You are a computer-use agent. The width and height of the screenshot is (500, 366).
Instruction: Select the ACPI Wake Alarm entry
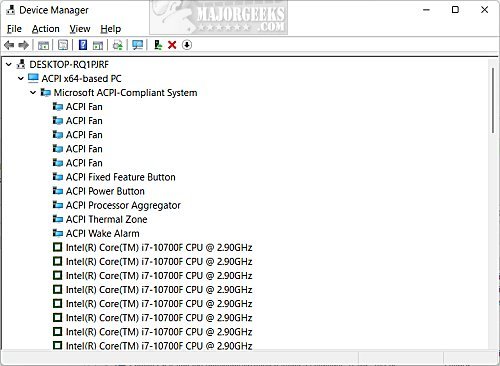pyautogui.click(x=103, y=233)
